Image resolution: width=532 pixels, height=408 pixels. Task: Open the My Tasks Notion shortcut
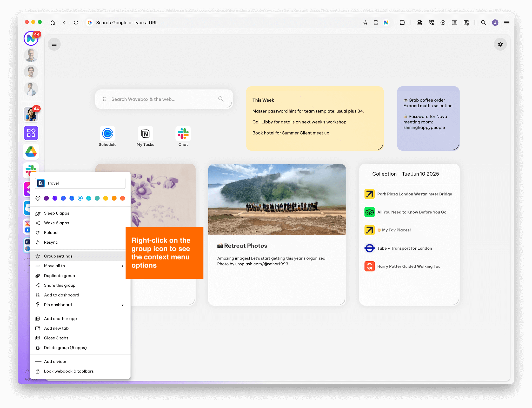[145, 137]
